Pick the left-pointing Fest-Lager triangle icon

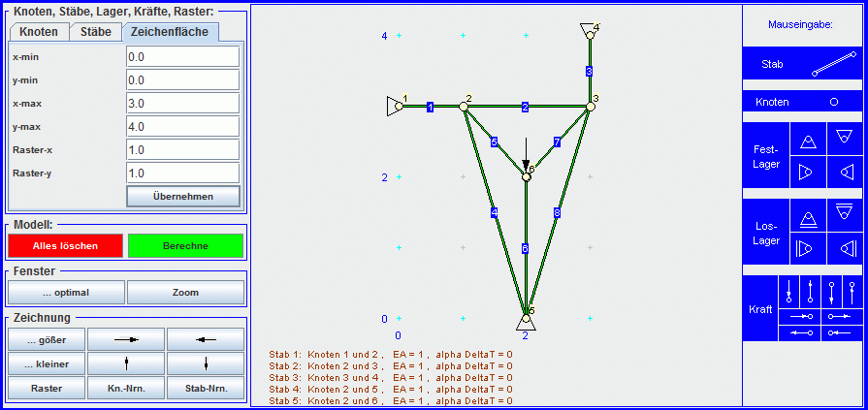845,172
